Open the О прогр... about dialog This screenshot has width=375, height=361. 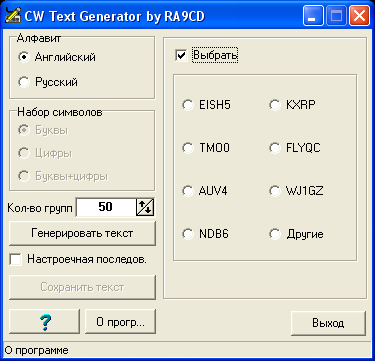(x=120, y=322)
